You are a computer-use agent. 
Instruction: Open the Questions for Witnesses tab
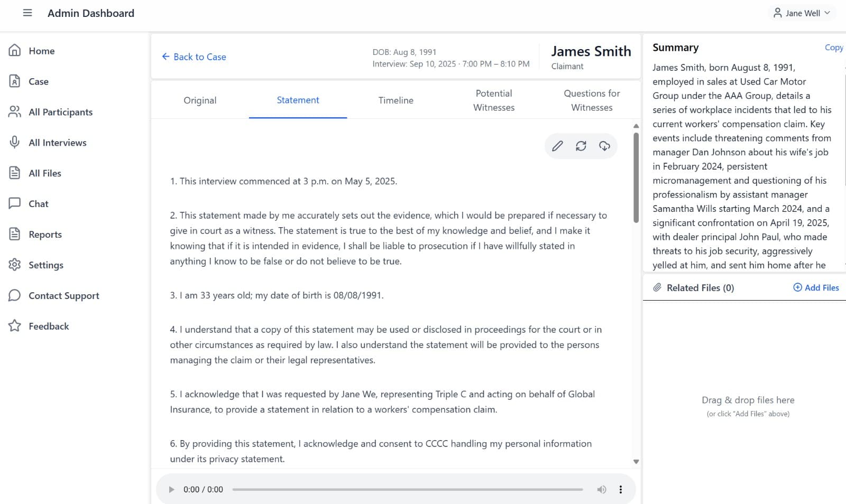tap(592, 100)
